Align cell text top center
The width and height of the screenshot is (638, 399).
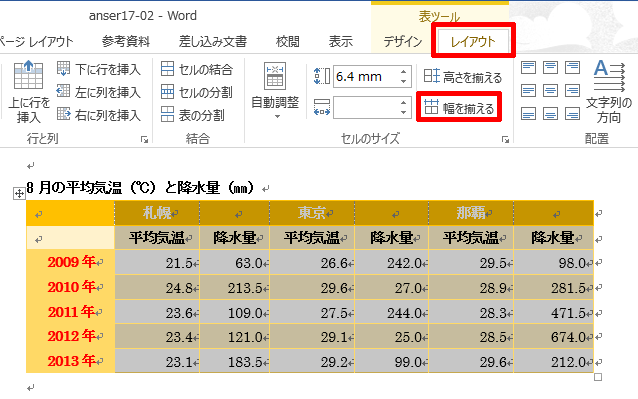pos(550,68)
